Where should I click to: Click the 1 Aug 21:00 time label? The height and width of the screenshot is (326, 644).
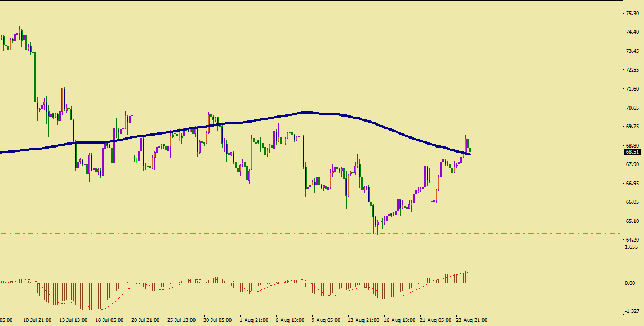255,320
